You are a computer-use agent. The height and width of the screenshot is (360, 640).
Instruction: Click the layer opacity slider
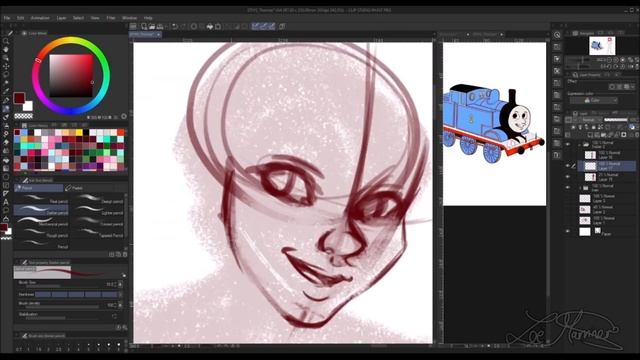(616, 120)
